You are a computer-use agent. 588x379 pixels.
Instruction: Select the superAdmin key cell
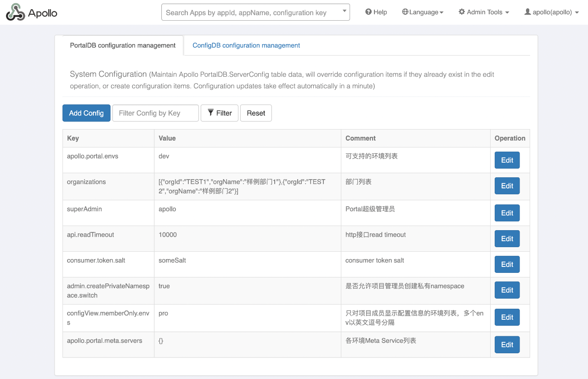coord(108,213)
